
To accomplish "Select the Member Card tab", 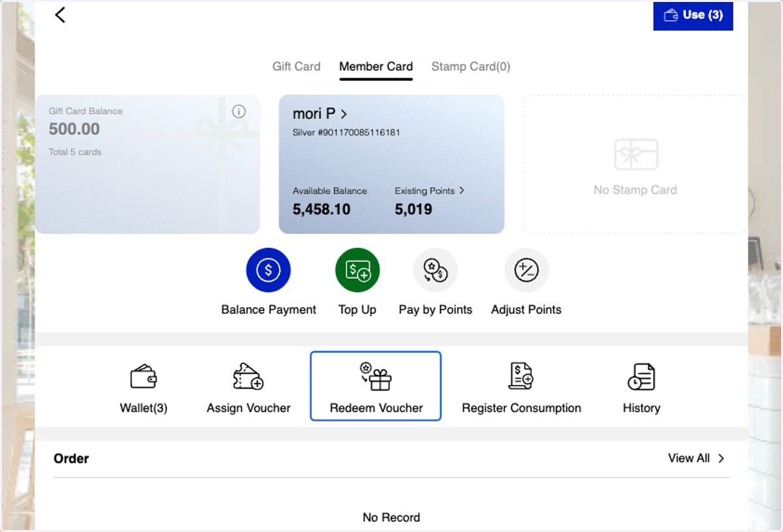I will (x=376, y=66).
